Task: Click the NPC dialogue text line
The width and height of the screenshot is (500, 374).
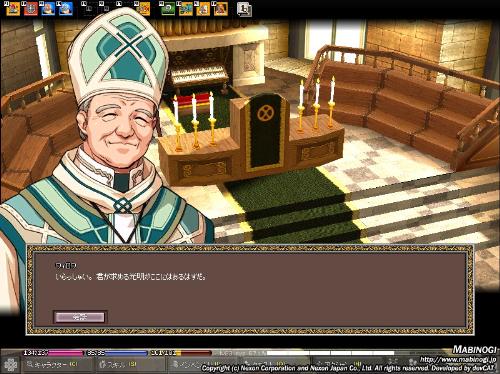Action: coord(131,277)
